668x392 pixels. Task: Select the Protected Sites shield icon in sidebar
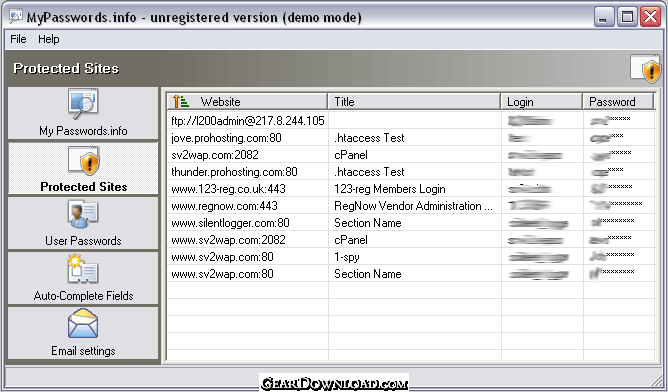[x=84, y=161]
